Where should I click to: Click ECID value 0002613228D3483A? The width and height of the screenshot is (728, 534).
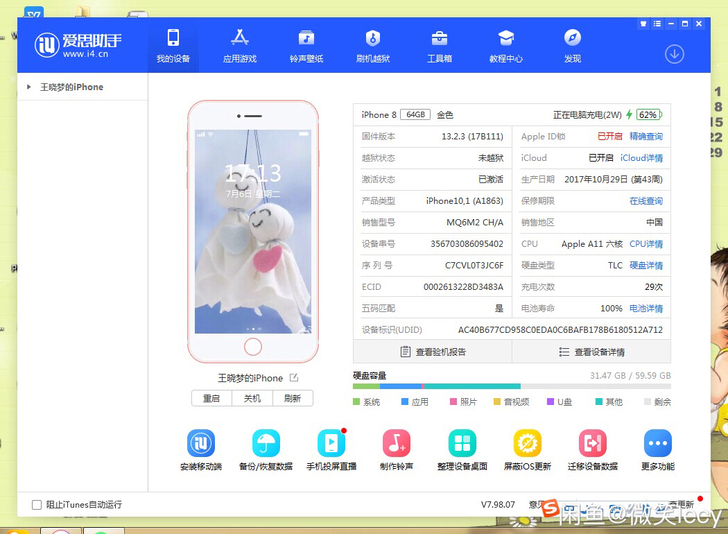click(x=463, y=287)
